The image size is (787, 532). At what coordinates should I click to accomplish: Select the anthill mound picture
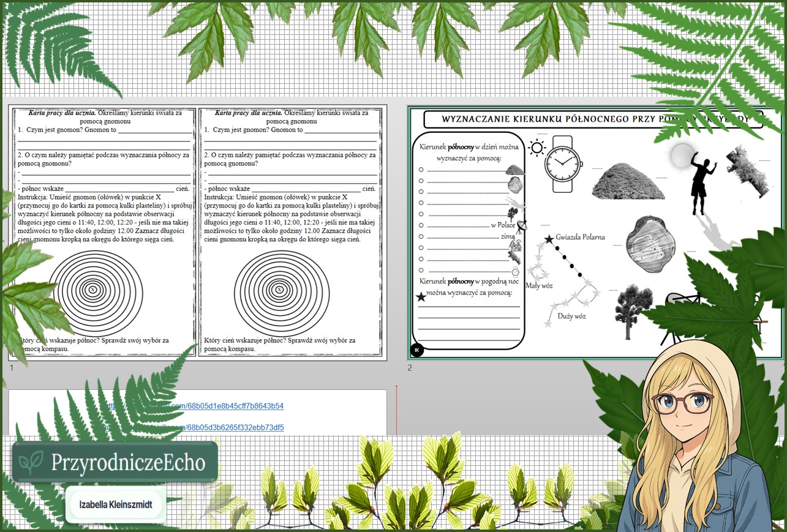[628, 181]
